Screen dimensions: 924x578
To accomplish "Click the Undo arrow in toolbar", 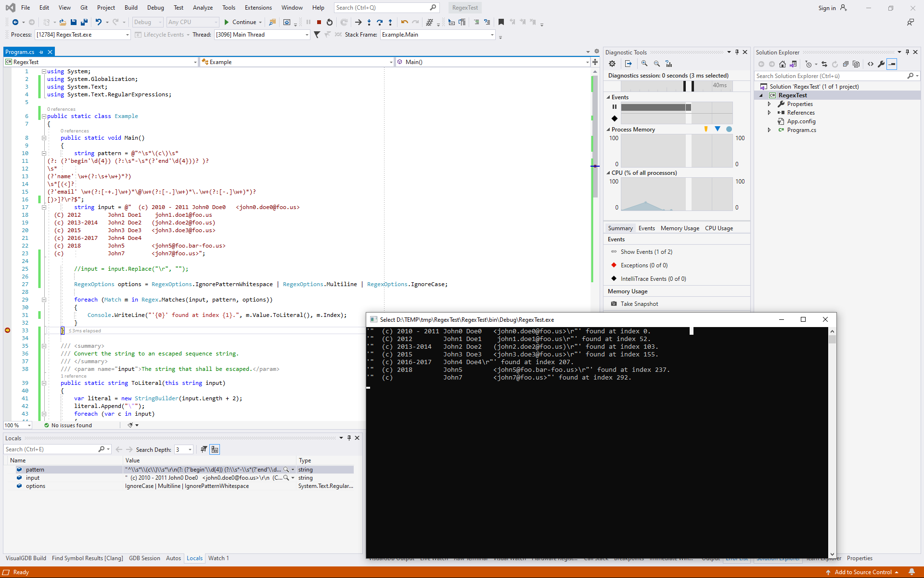I will coord(98,22).
